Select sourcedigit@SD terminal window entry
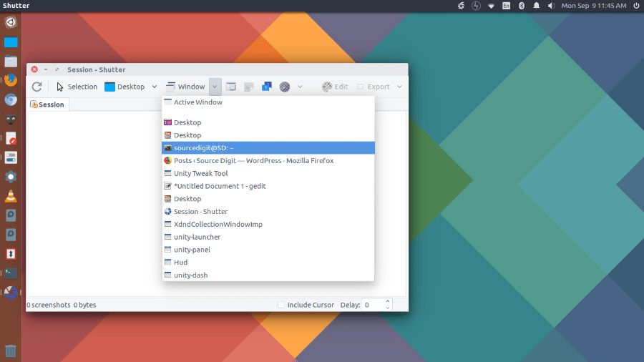Image resolution: width=644 pixels, height=362 pixels. [268, 148]
